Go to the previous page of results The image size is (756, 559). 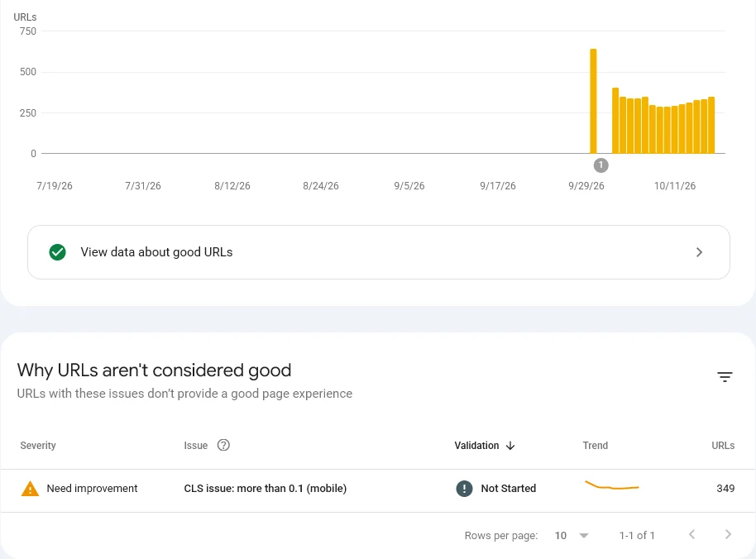point(691,534)
